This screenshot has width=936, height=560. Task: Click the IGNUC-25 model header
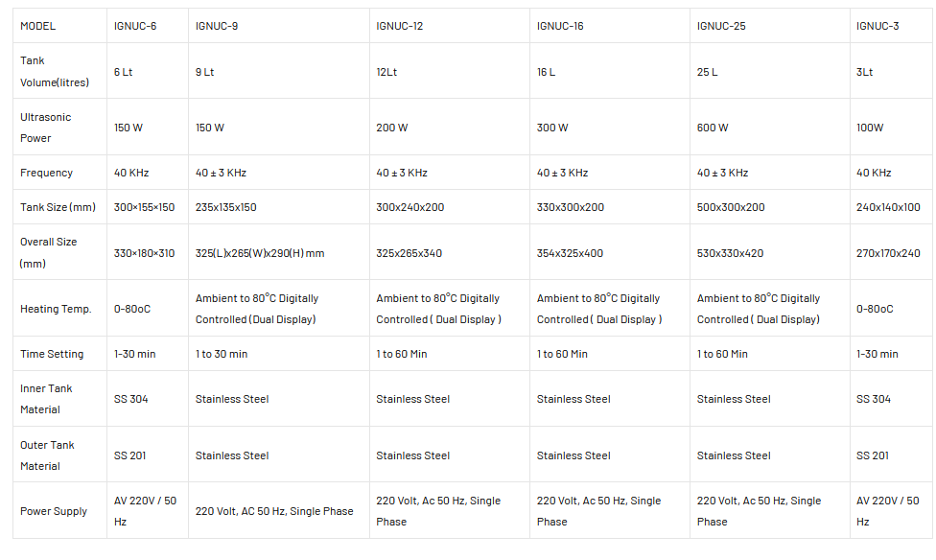[x=721, y=26]
